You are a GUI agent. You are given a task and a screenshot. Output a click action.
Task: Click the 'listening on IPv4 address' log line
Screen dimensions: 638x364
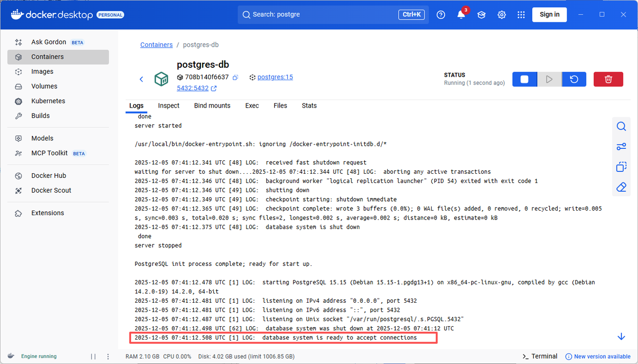coord(276,301)
